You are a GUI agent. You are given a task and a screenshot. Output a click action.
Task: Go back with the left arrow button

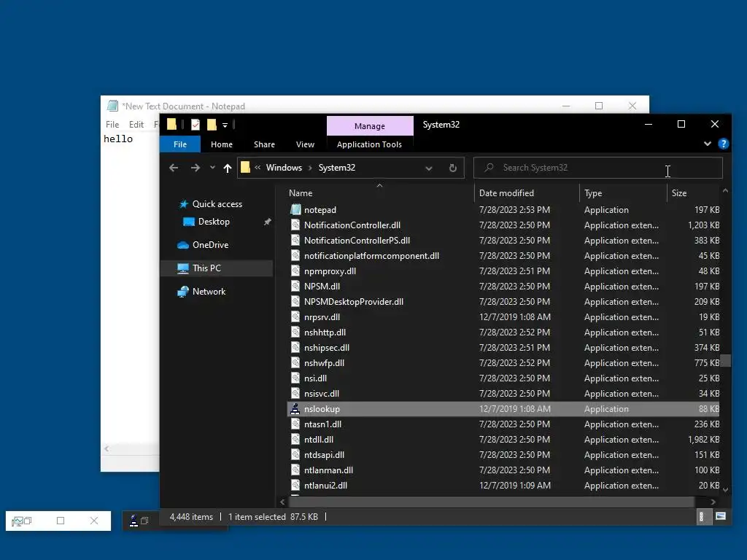coord(174,168)
